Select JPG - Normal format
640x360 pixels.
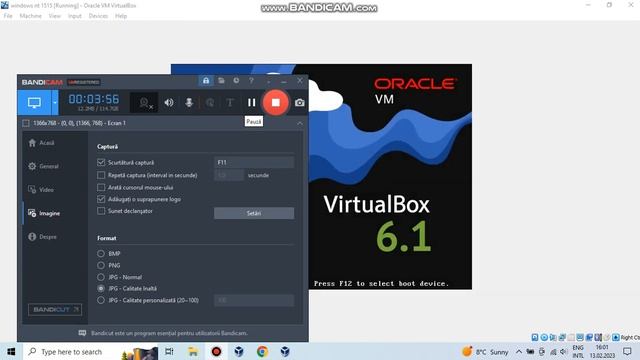click(x=101, y=277)
